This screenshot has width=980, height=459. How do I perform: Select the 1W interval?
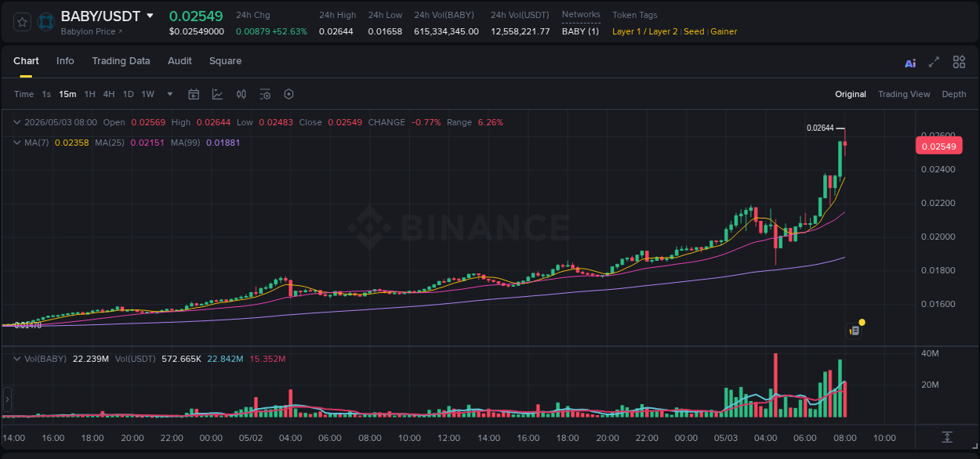147,94
